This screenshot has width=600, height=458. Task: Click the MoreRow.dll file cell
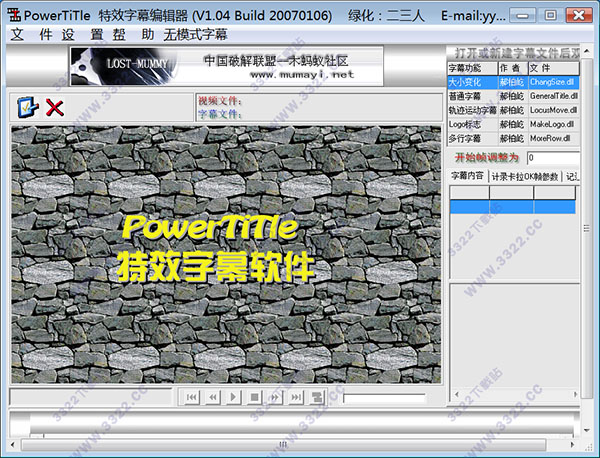click(x=553, y=138)
